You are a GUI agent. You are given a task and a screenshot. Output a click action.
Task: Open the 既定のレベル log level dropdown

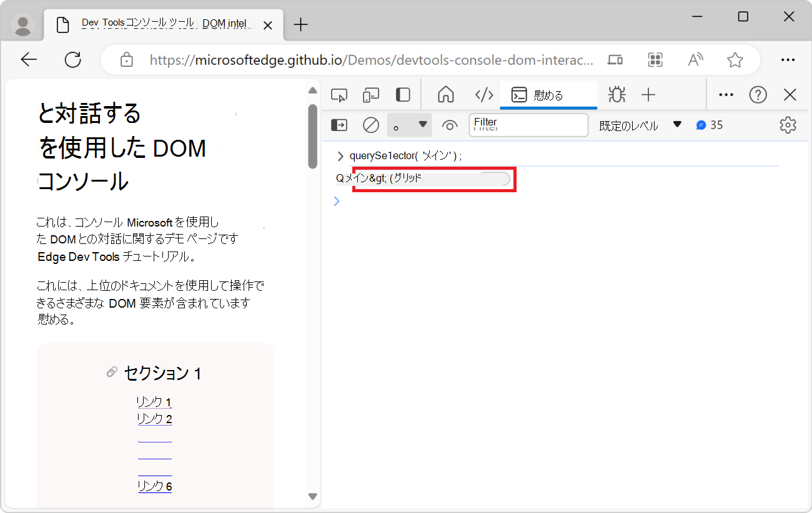[640, 125]
